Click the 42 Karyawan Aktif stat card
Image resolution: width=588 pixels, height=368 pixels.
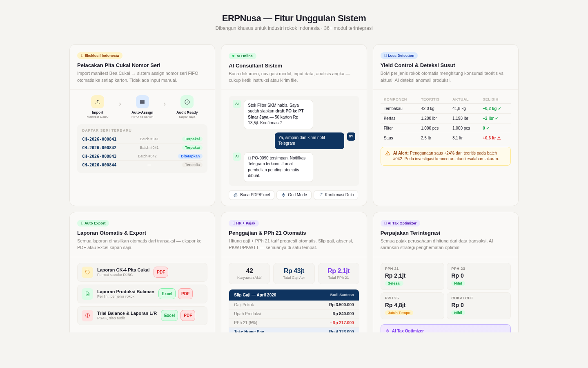click(249, 274)
